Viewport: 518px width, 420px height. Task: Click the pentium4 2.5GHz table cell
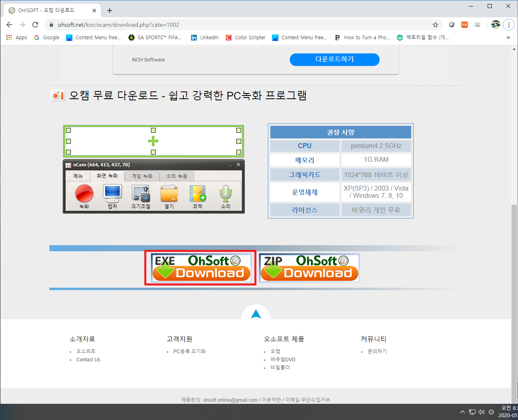point(376,146)
